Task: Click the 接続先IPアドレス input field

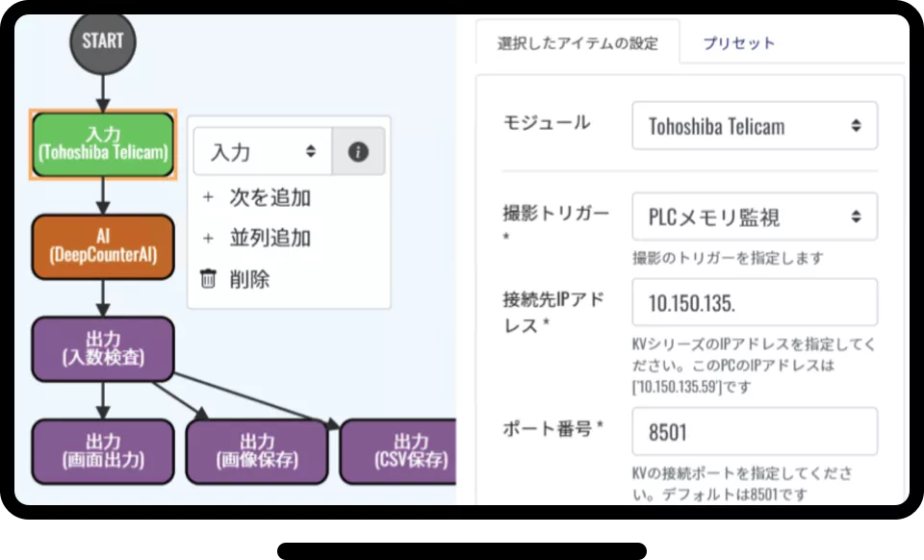Action: (755, 301)
